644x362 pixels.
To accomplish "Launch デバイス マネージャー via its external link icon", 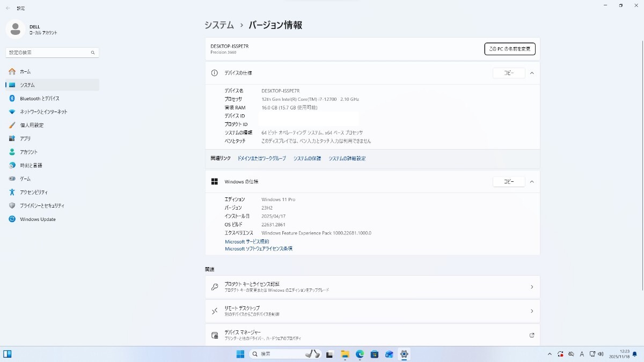I will pos(532,335).
